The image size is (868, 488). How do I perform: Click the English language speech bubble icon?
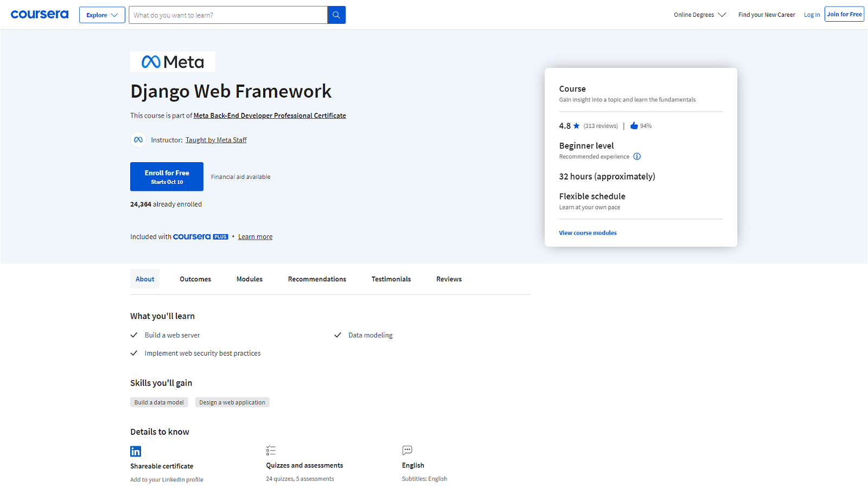[x=407, y=450]
